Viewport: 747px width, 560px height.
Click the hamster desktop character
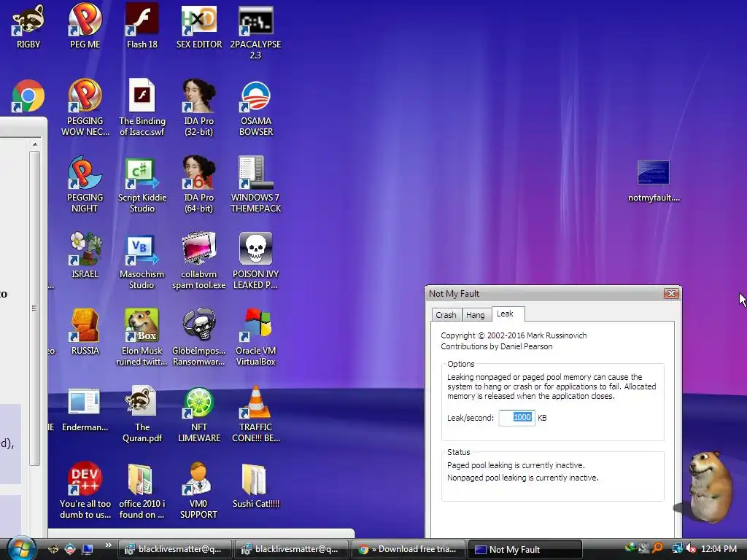coord(710,486)
